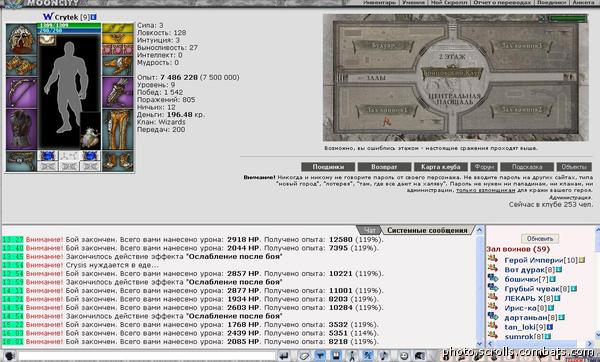The width and height of the screenshot is (600, 362).
Task: Click private message icon beside Герой Империи
Action: pos(492,259)
